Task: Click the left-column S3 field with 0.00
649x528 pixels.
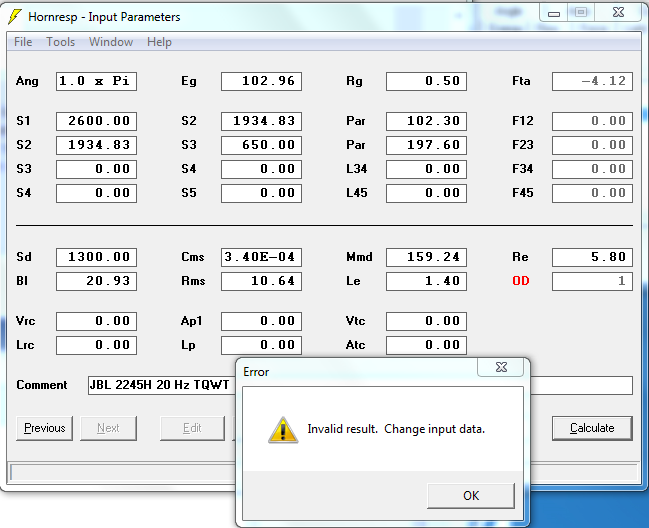Action: [96, 169]
